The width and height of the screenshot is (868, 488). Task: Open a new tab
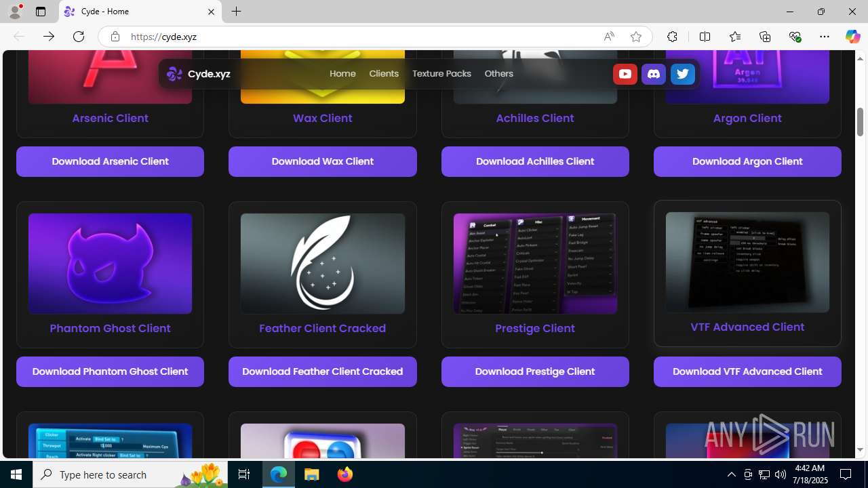(x=236, y=12)
